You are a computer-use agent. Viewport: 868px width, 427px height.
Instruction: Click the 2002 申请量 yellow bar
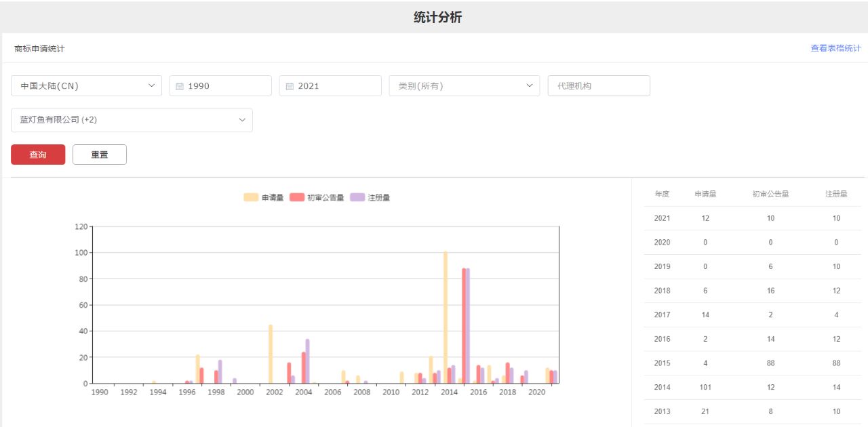click(271, 354)
